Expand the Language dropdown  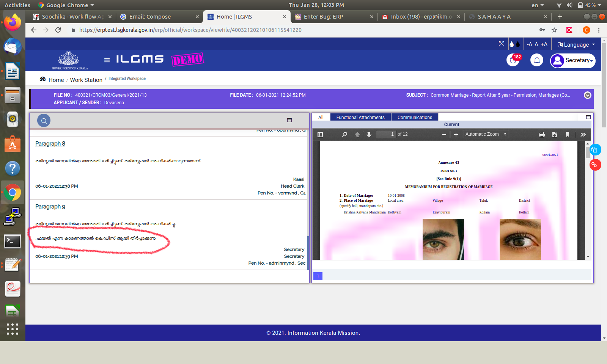point(576,44)
